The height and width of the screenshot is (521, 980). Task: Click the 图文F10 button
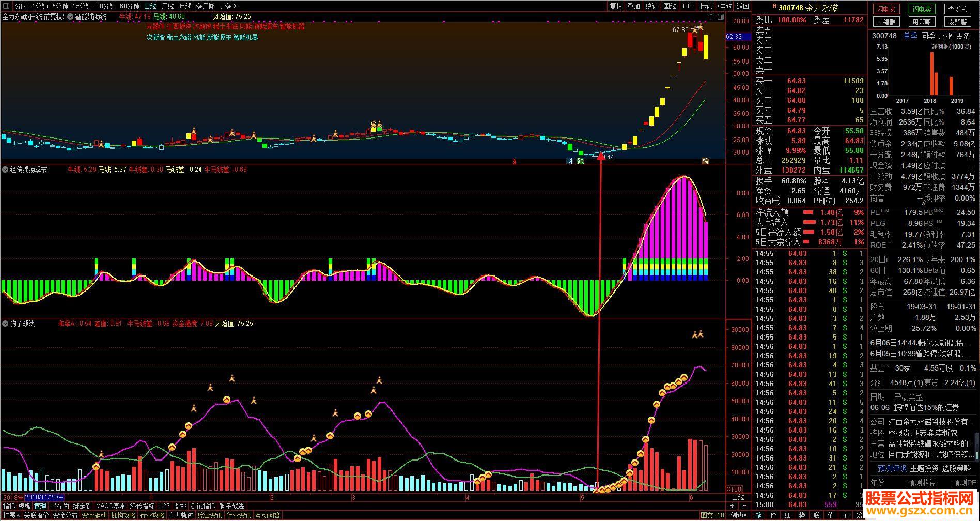click(x=712, y=515)
